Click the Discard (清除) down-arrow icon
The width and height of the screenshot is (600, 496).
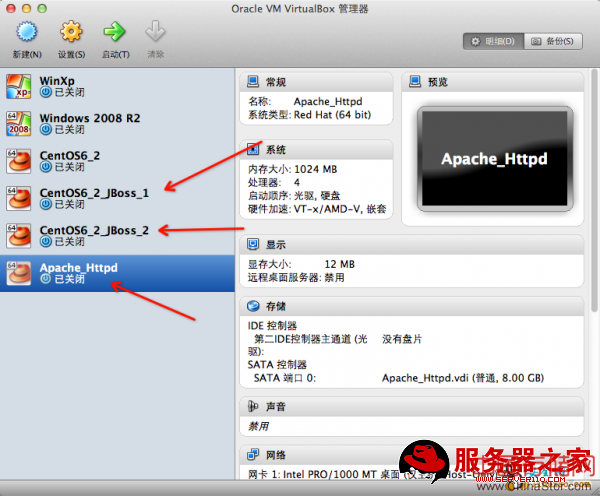pyautogui.click(x=154, y=33)
